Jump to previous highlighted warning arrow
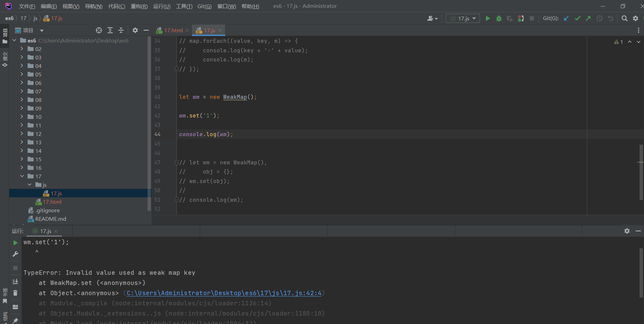Screen dimensions: 644x324 pyautogui.click(x=630, y=42)
